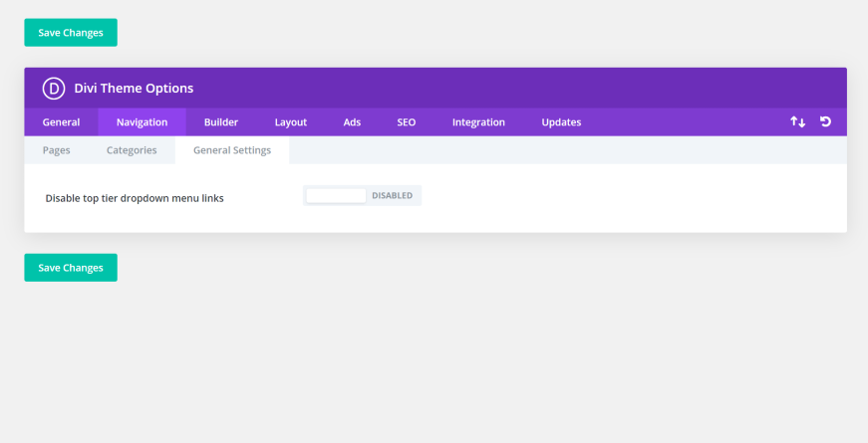Go to the Ads tab
Image resolution: width=868 pixels, height=443 pixels.
tap(352, 122)
